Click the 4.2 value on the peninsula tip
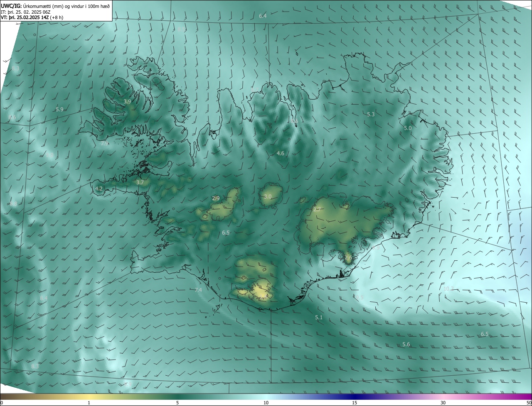Image resolution: width=532 pixels, height=406 pixels. 99,188
